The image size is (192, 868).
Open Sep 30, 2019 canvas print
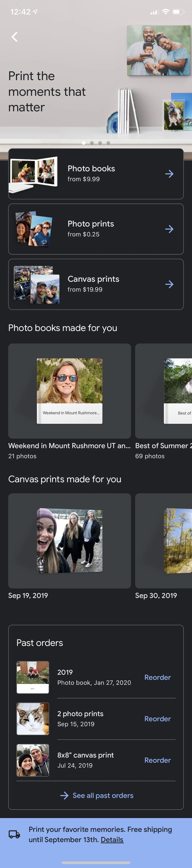[x=164, y=541]
